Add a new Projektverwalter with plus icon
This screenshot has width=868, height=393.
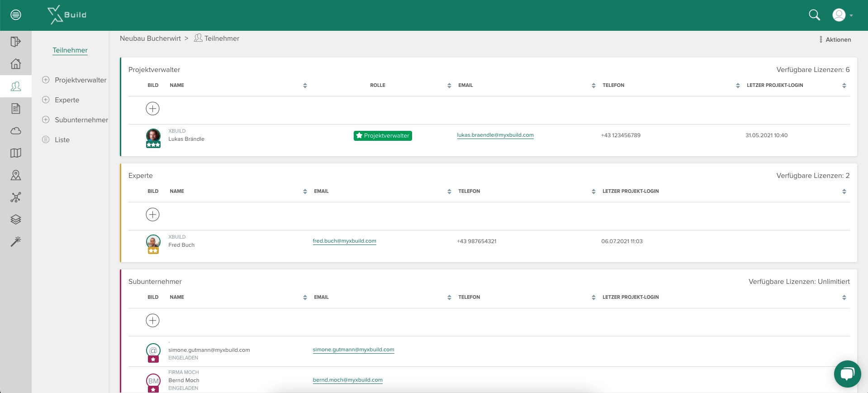pyautogui.click(x=153, y=109)
